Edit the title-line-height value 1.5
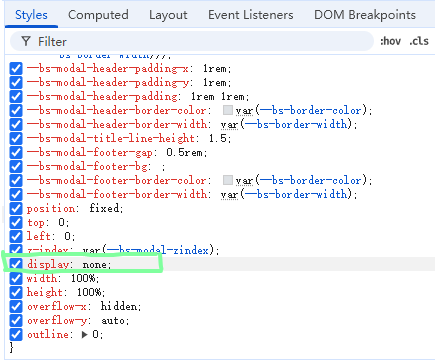 tap(218, 139)
